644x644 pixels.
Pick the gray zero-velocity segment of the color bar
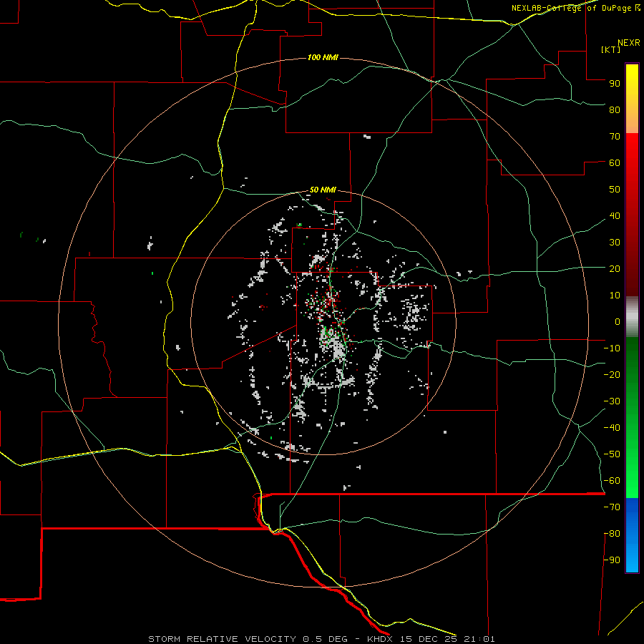pyautogui.click(x=632, y=317)
